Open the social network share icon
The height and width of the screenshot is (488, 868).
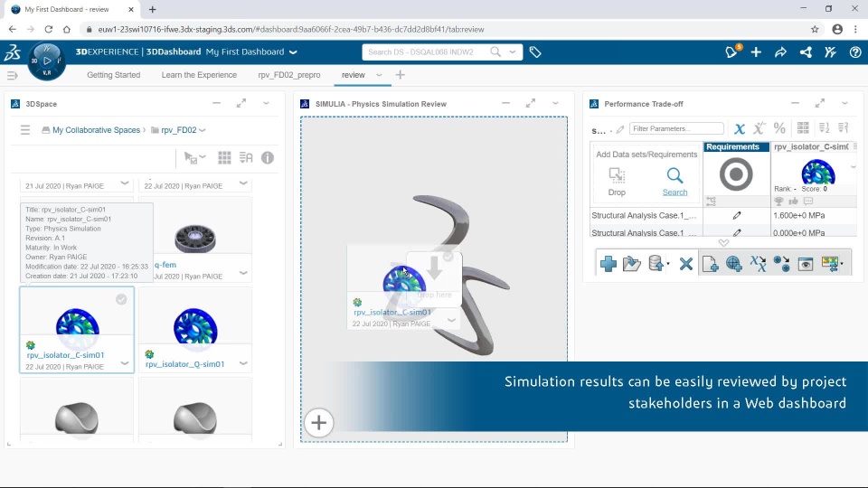coord(806,52)
